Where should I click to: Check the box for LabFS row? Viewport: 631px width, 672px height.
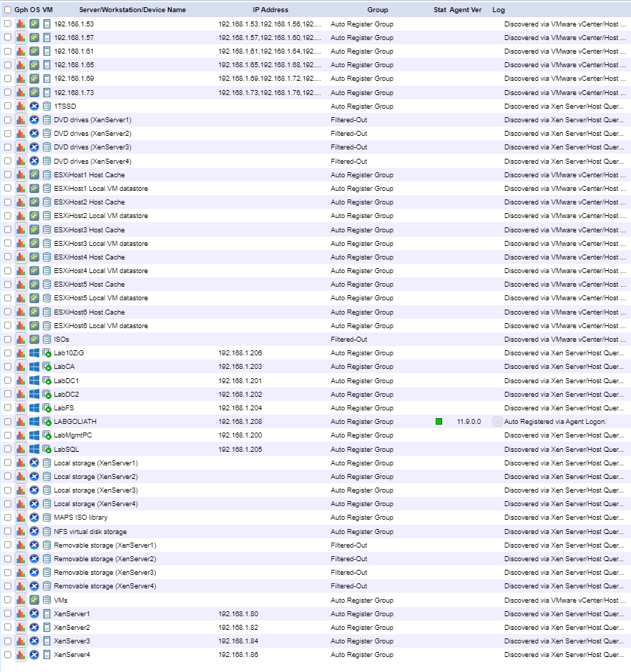click(x=8, y=408)
